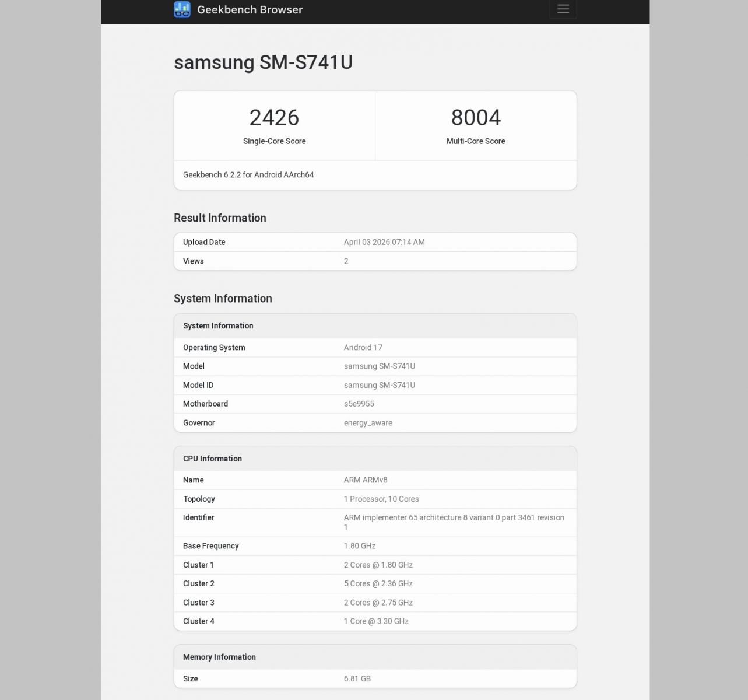This screenshot has width=748, height=700.
Task: Select 1 Processor, 10 Cores value
Action: pos(381,499)
